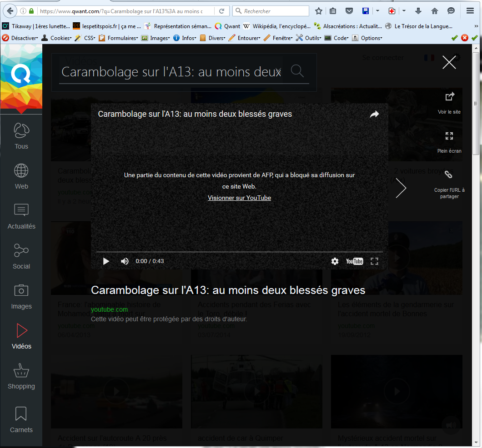Image resolution: width=482 pixels, height=448 pixels.
Task: Open the Cookies developer menu
Action: [56, 38]
